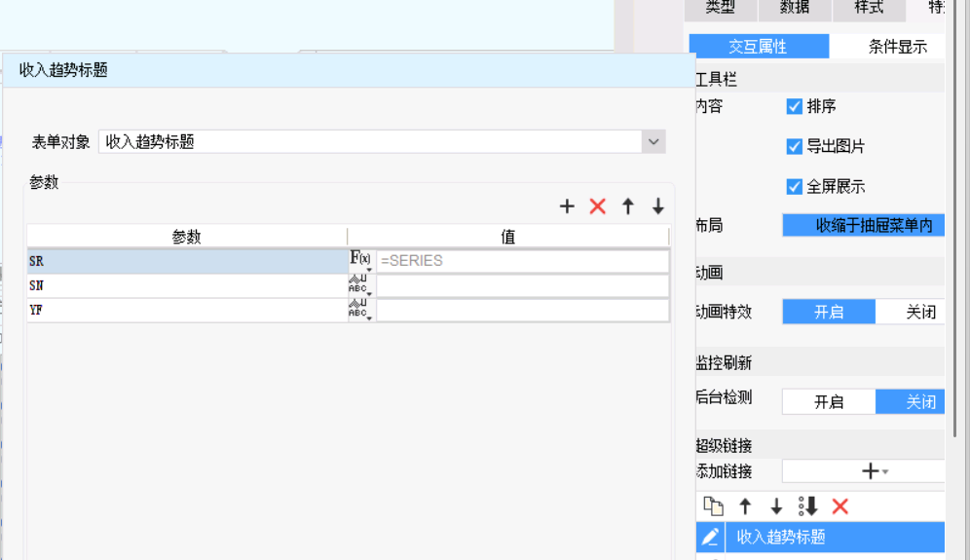970x560 pixels.
Task: Select the SR parameter cell
Action: pos(187,261)
